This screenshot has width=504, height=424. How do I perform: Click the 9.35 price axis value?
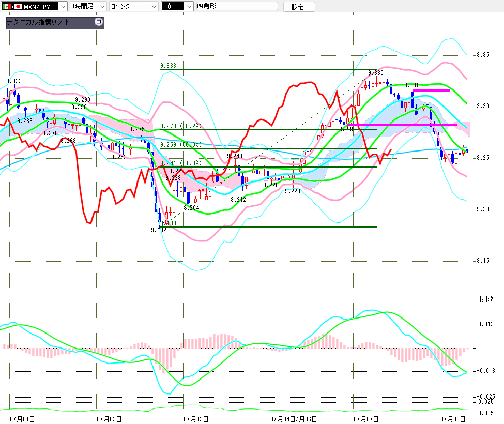483,55
